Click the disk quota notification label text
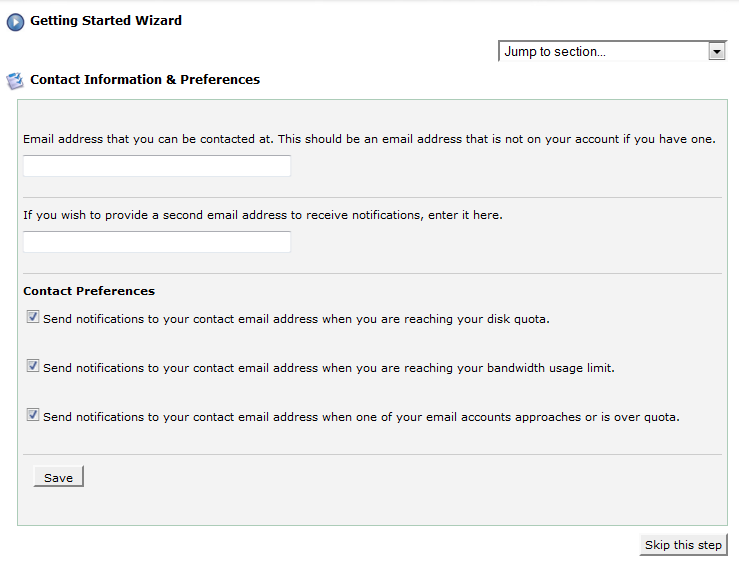The image size is (739, 564). coord(296,319)
